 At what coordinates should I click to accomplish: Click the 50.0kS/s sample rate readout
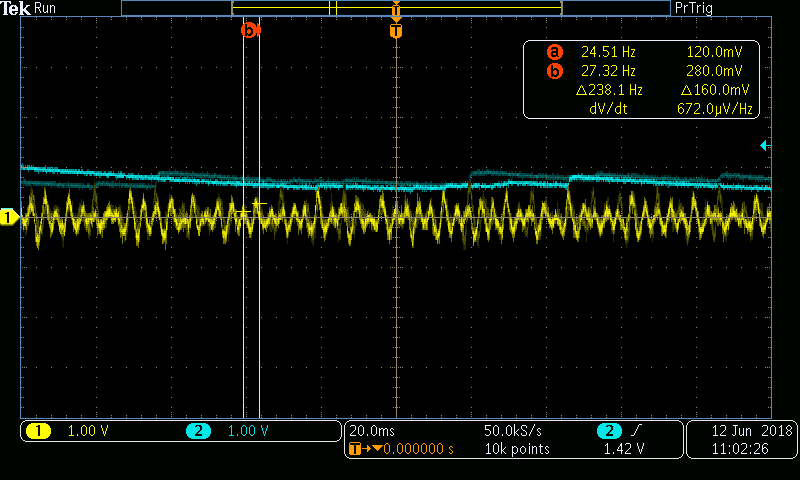click(513, 431)
